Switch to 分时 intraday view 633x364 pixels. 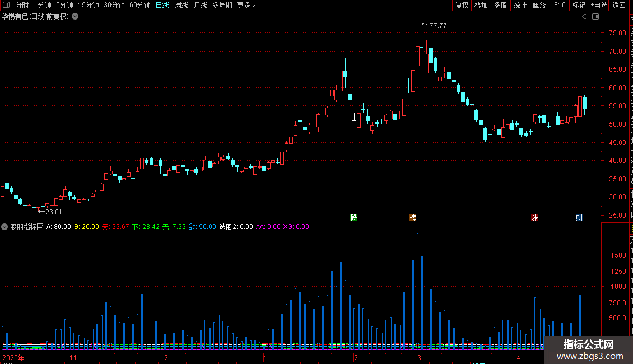[x=22, y=5]
